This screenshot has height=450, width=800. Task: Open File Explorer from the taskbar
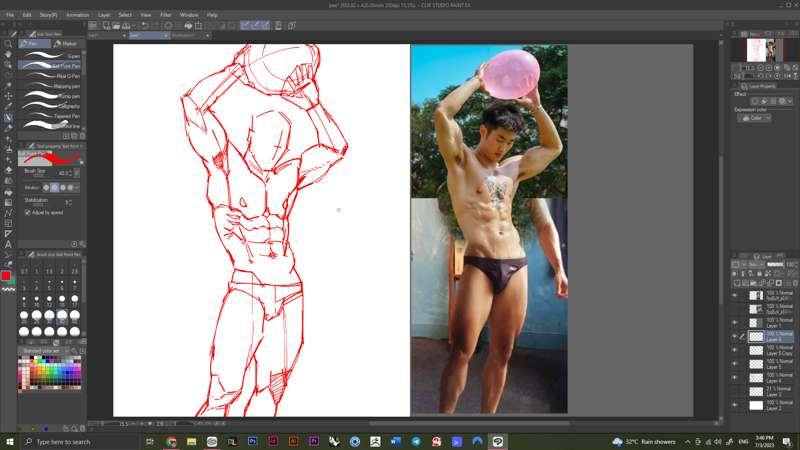tap(191, 442)
